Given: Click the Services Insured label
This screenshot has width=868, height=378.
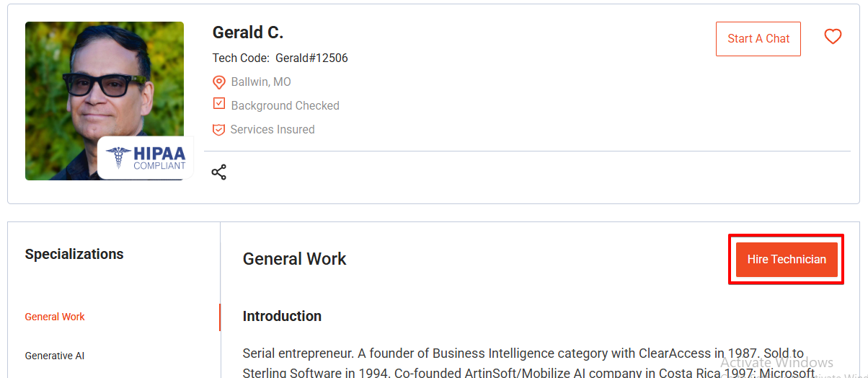Looking at the screenshot, I should point(273,130).
